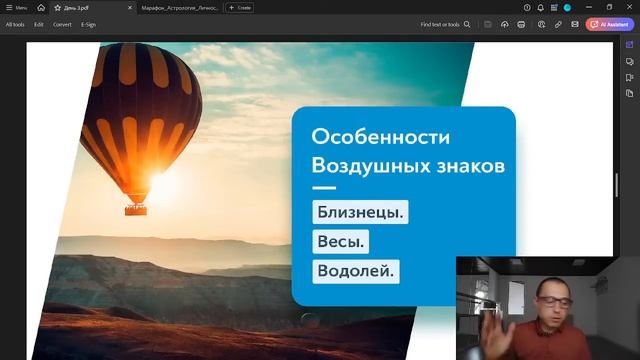This screenshot has height=360, width=640.
Task: Click the share with others icon
Action: coord(541,24)
